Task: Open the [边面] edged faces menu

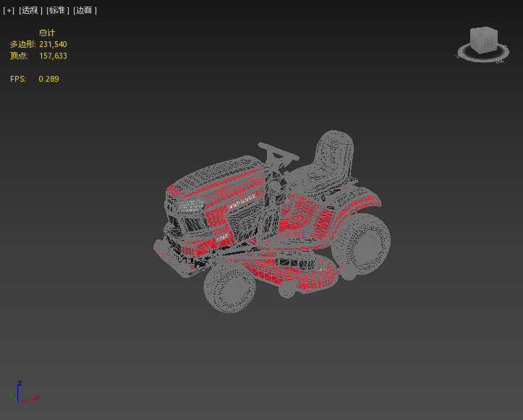Action: pos(85,10)
